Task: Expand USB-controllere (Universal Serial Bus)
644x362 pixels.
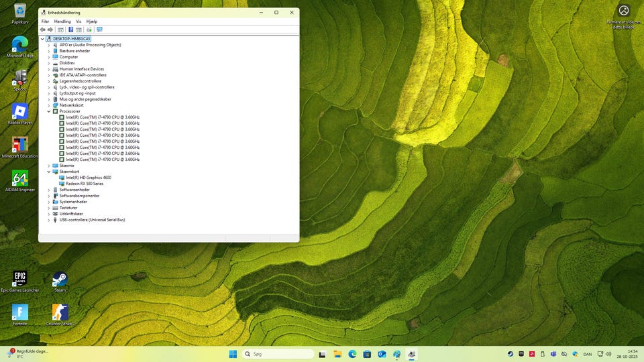Action: 49,220
